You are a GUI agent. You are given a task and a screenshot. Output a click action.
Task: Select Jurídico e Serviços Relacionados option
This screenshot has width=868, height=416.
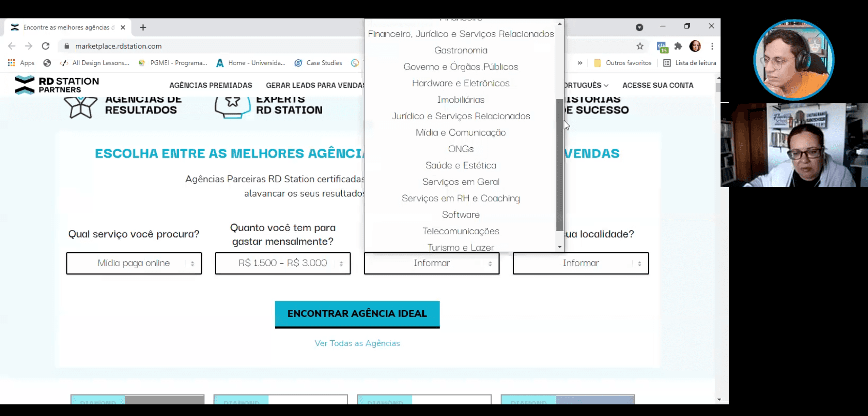coord(461,116)
